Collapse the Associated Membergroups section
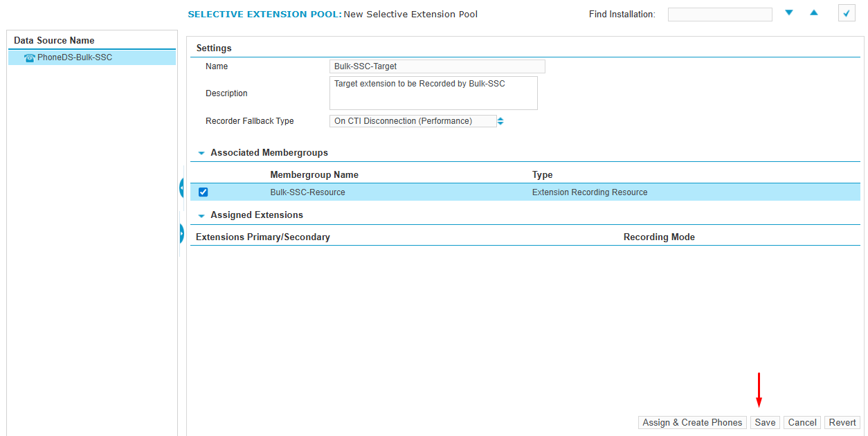 [201, 153]
